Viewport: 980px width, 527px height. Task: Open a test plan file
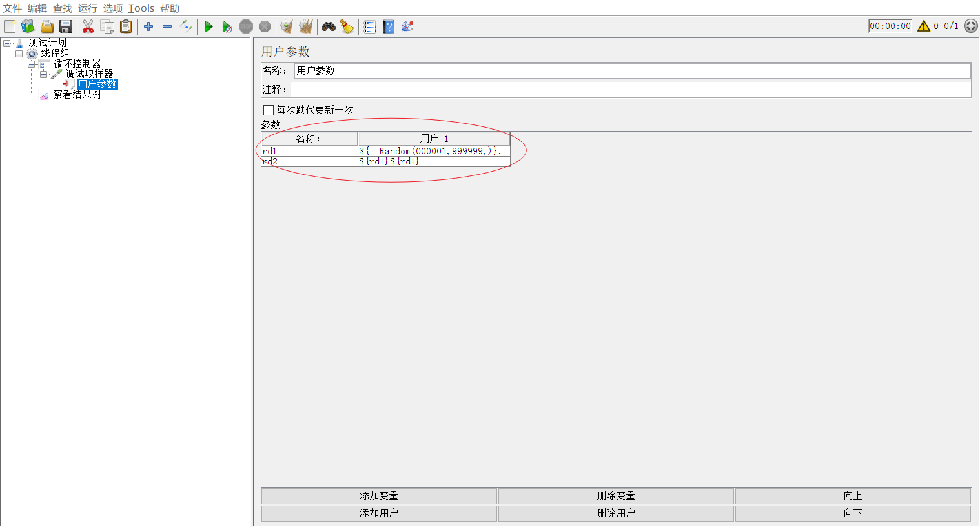[46, 26]
